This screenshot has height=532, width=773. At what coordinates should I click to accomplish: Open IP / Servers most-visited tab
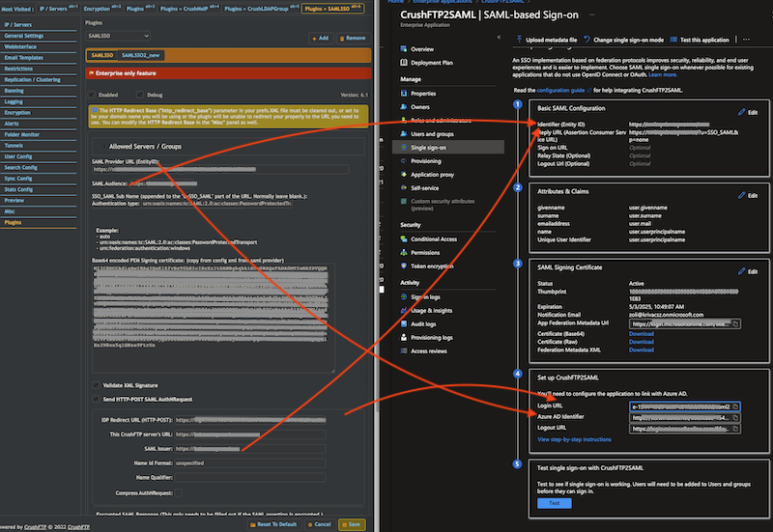pos(59,9)
